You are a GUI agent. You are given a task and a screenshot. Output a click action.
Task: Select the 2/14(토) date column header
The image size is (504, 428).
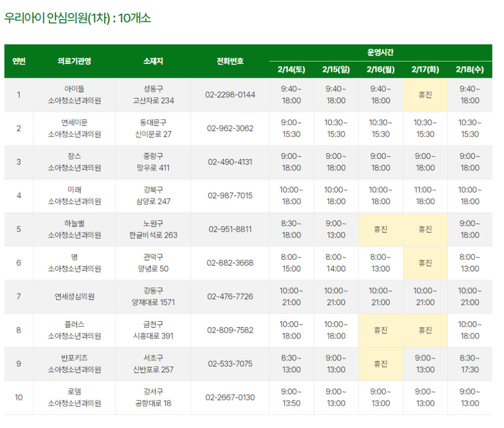click(x=291, y=70)
